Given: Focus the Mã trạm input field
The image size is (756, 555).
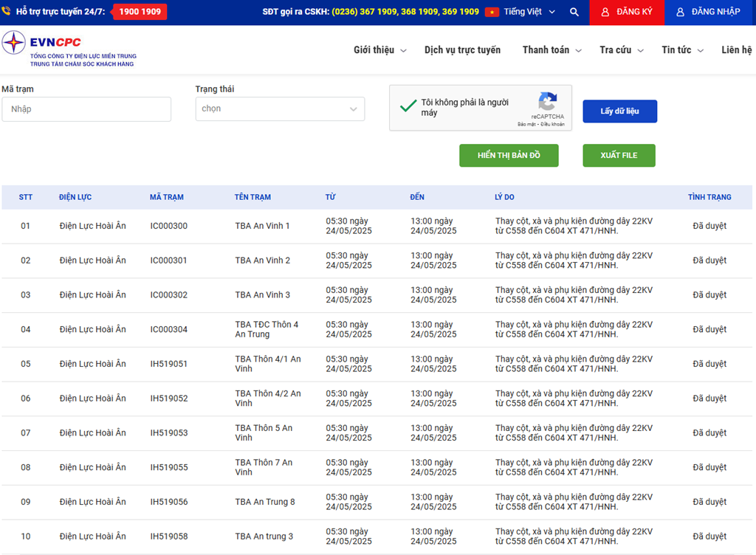Looking at the screenshot, I should pyautogui.click(x=86, y=109).
